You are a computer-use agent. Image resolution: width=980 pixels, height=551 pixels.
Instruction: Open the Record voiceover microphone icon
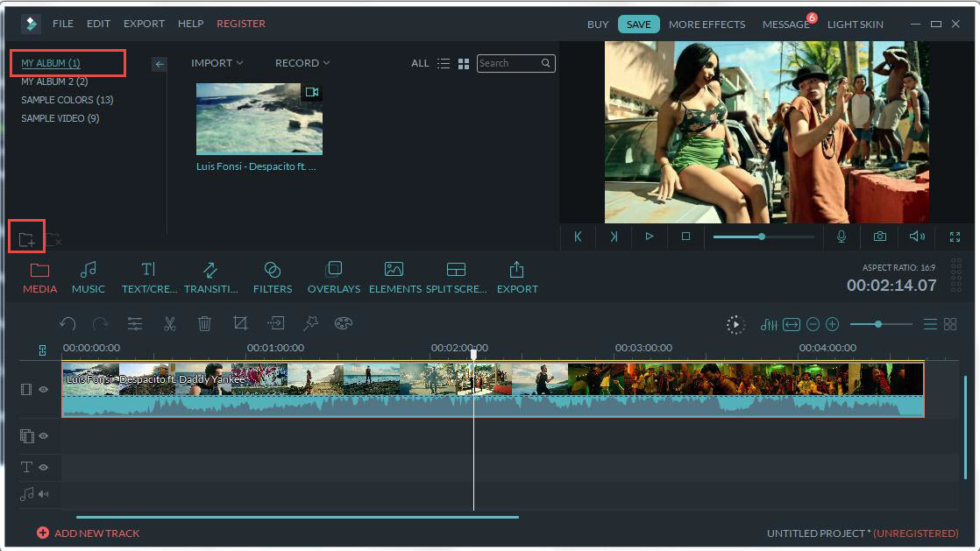[x=842, y=237]
